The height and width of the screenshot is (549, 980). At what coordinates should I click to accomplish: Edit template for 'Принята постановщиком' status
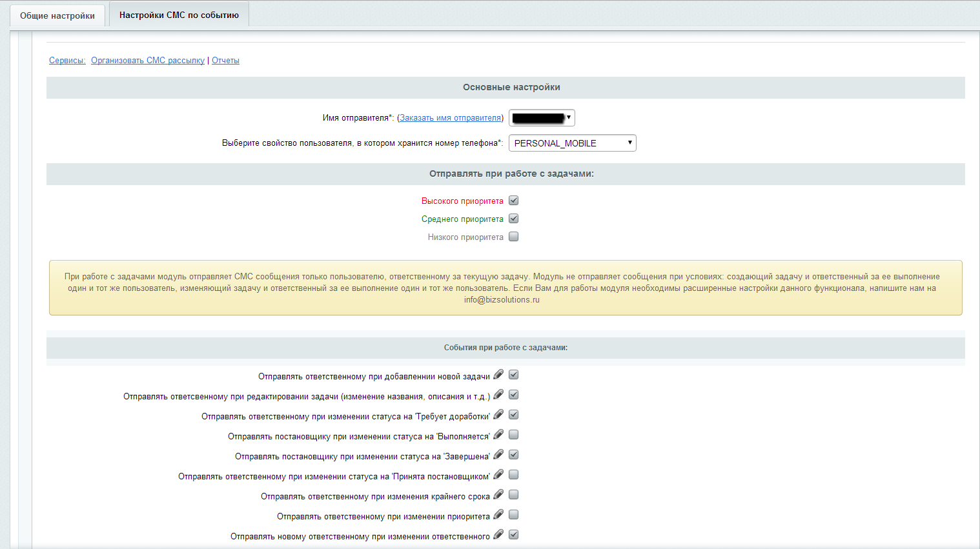pos(498,475)
